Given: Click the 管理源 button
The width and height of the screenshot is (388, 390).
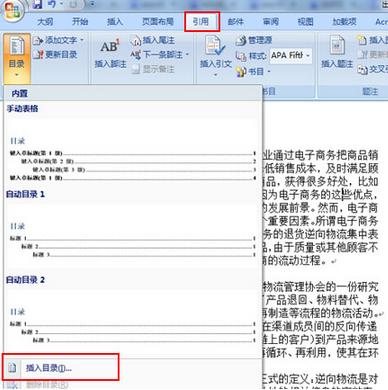Looking at the screenshot, I should pos(254,40).
